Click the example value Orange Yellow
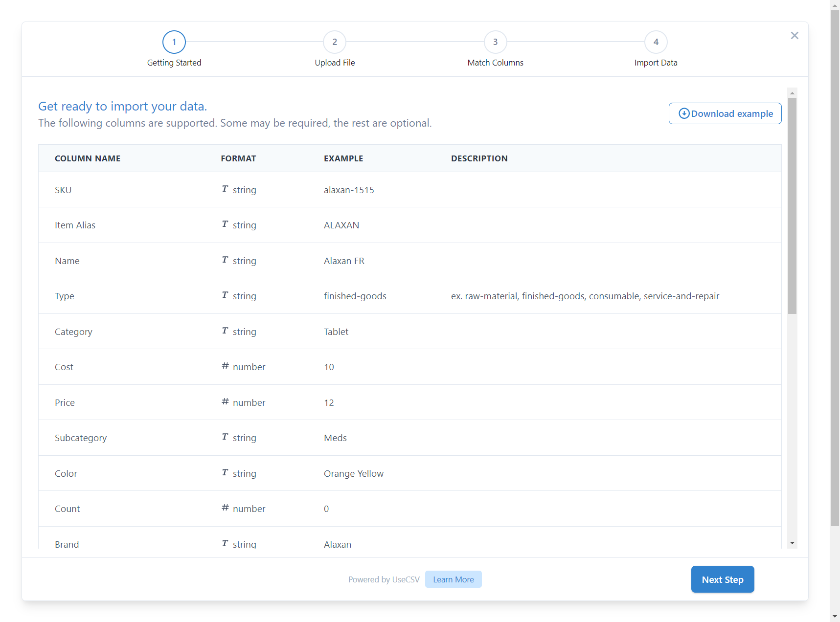The width and height of the screenshot is (840, 622). coord(354,473)
